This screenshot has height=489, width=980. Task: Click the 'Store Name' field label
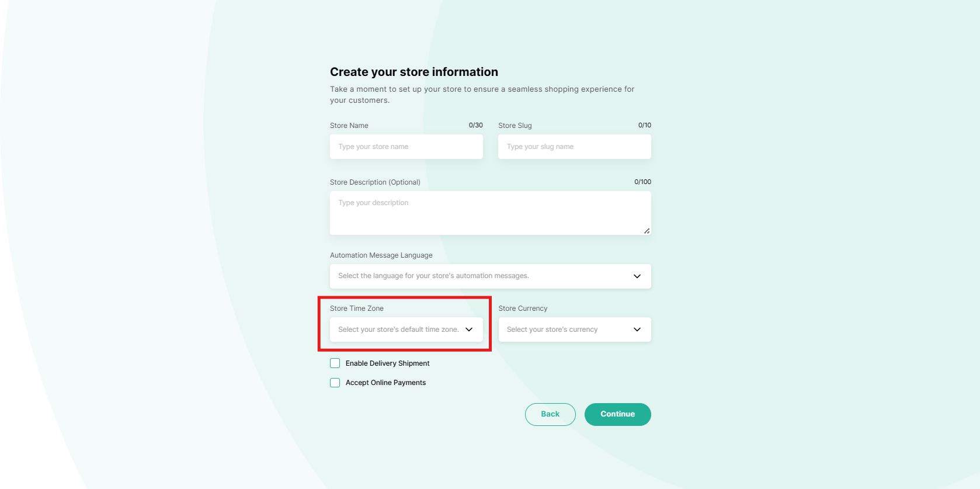pyautogui.click(x=349, y=126)
